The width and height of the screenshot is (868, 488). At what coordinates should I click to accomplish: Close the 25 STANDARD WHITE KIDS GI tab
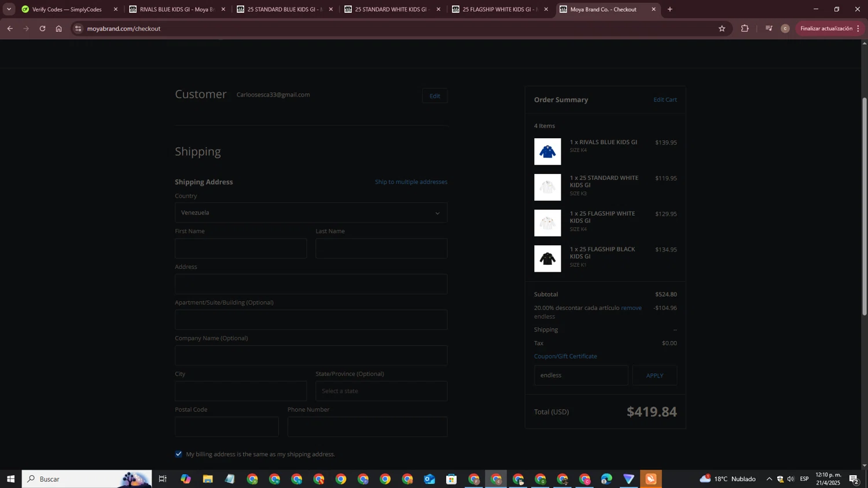pyautogui.click(x=438, y=9)
